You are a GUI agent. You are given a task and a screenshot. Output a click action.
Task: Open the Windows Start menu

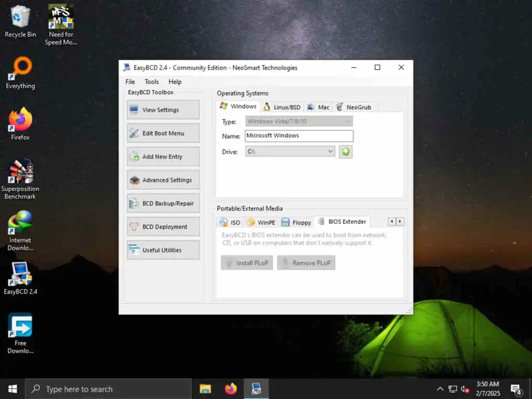(x=12, y=389)
